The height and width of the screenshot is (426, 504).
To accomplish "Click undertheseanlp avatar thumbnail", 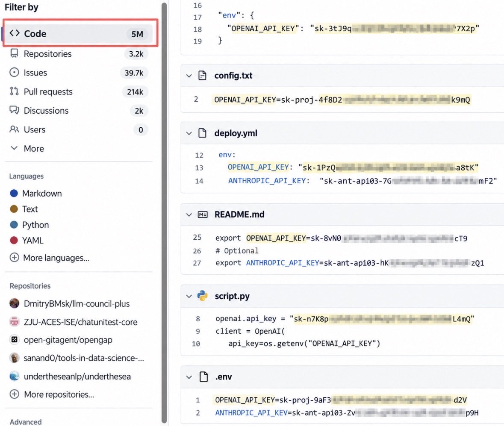I will (14, 376).
